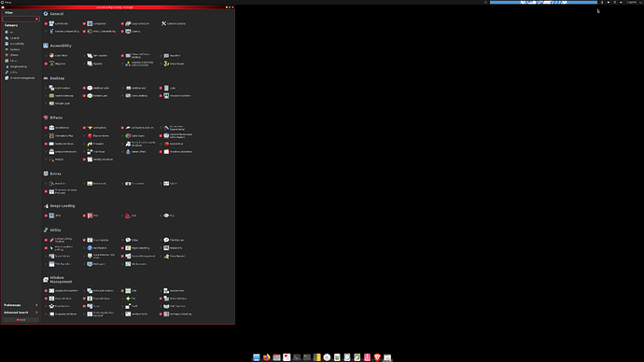This screenshot has width=644, height=362.
Task: Click Firefox icon in the dock
Action: click(x=267, y=357)
